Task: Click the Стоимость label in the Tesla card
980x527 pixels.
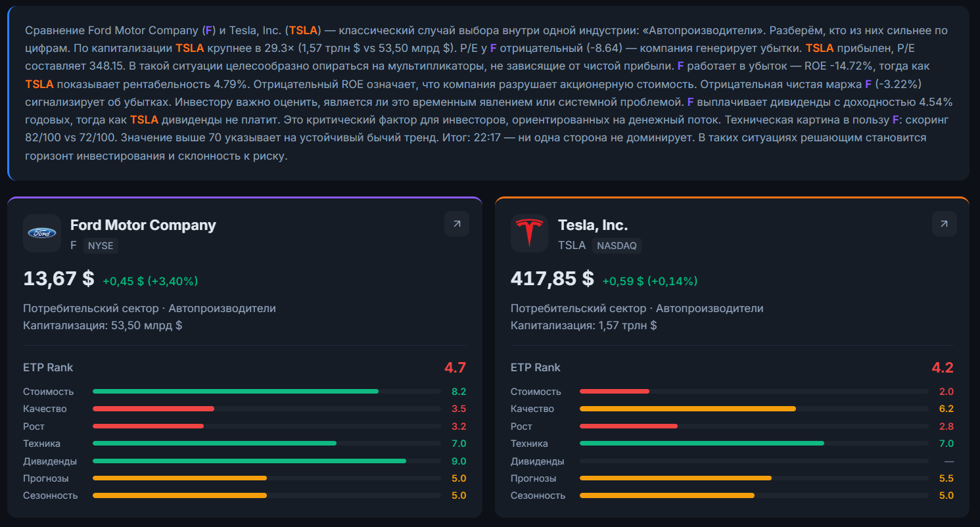Action: pyautogui.click(x=536, y=392)
